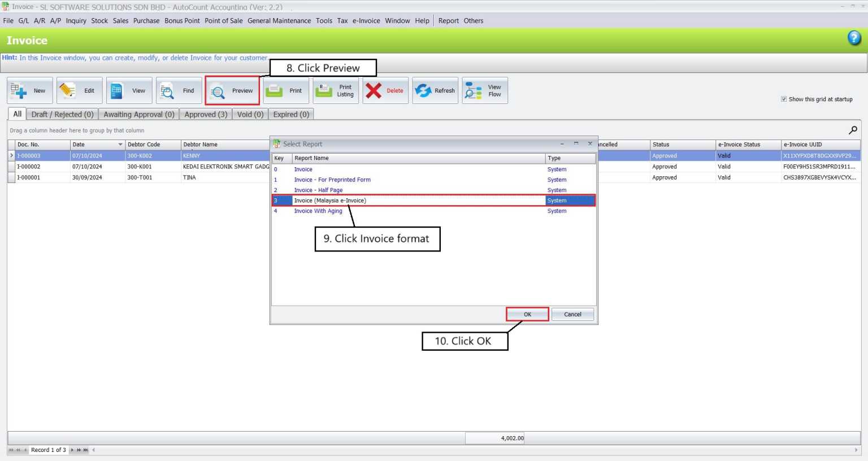
Task: Delete the selected invoice
Action: click(x=385, y=90)
